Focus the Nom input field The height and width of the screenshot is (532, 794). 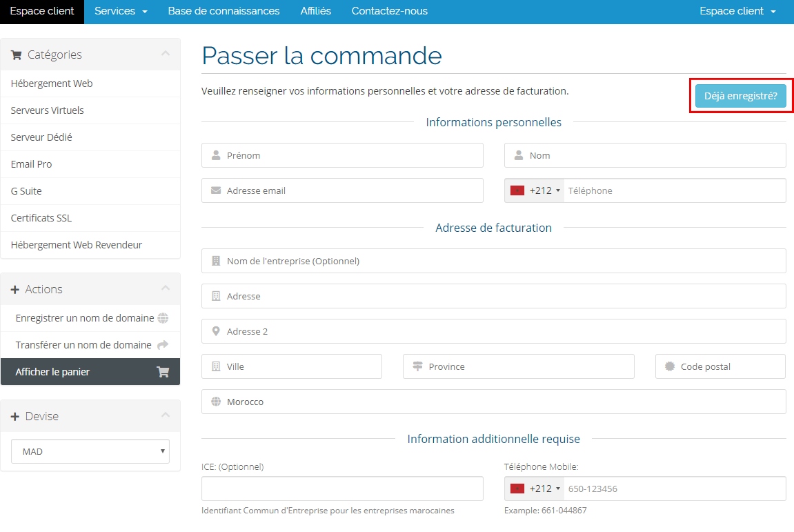(x=645, y=155)
